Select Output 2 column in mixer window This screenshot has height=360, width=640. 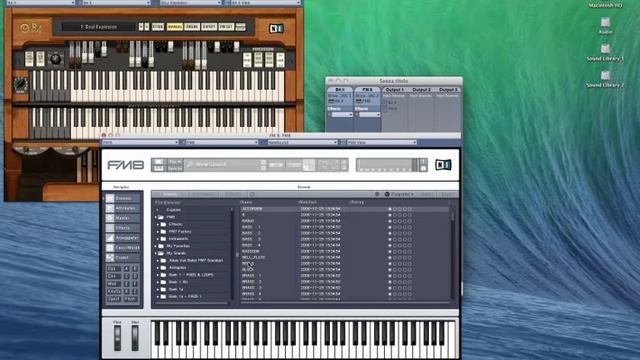tap(421, 89)
